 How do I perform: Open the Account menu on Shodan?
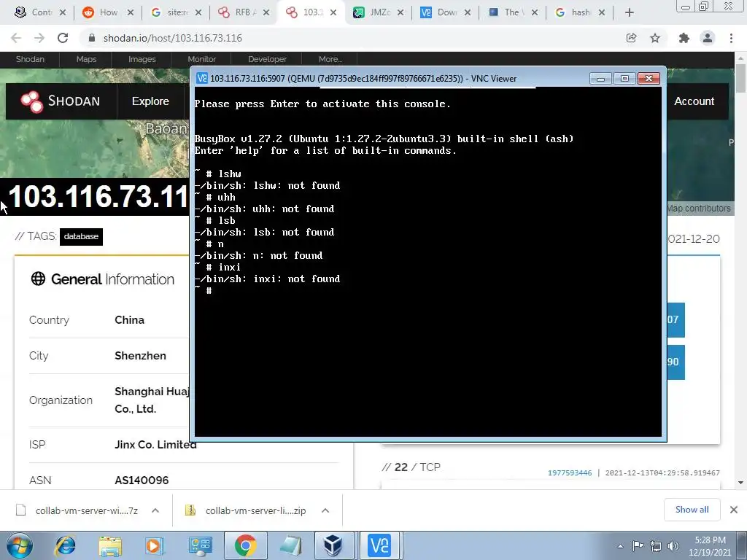[x=694, y=101]
